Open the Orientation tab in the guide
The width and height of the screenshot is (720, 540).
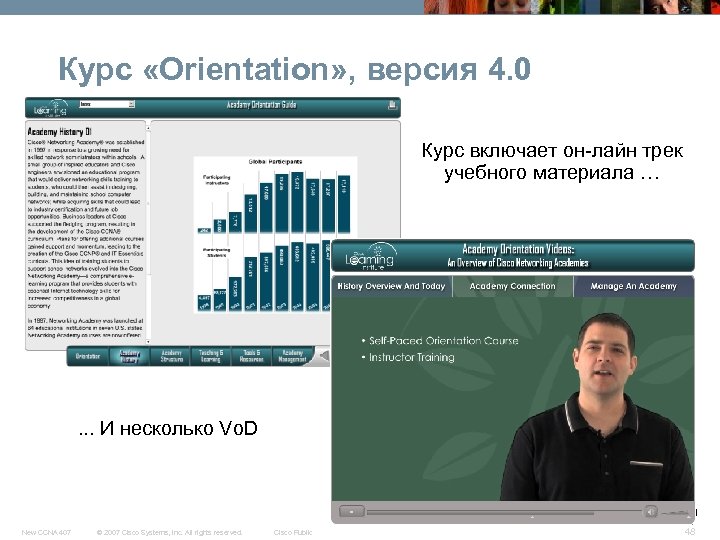(88, 356)
